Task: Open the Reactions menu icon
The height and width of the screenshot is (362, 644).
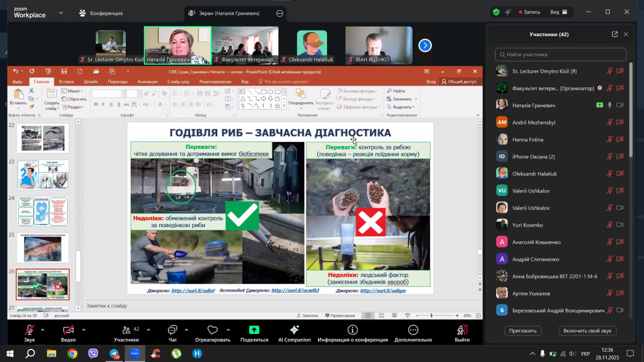Action: (212, 330)
